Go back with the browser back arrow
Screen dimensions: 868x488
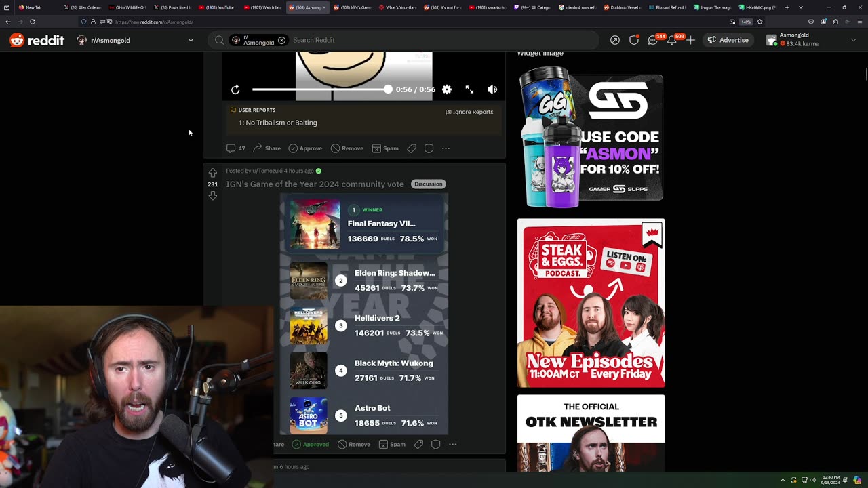8,22
